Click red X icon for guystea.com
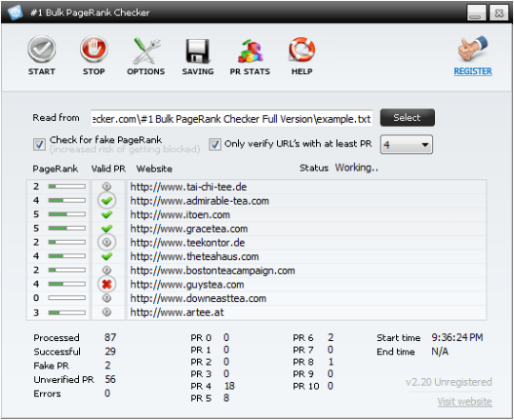Screen dimensions: 514x420 tap(107, 284)
